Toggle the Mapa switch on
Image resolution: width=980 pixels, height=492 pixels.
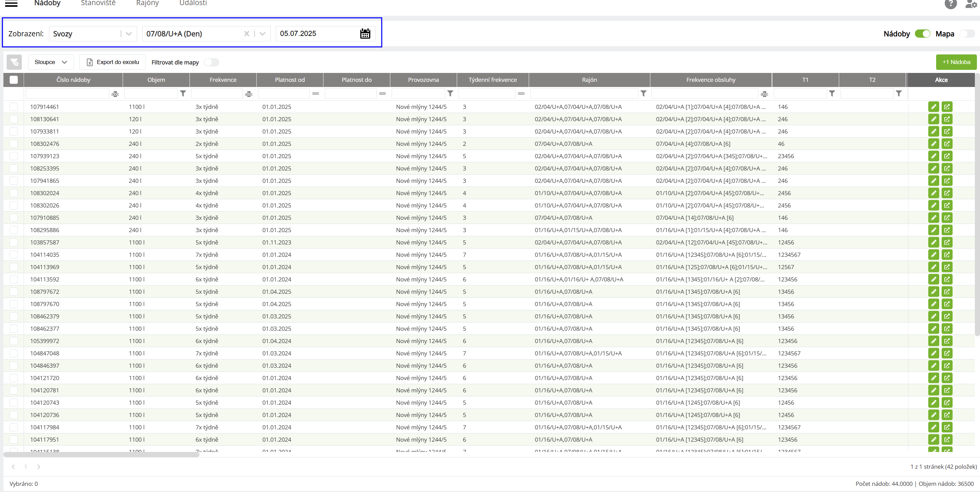click(x=967, y=34)
